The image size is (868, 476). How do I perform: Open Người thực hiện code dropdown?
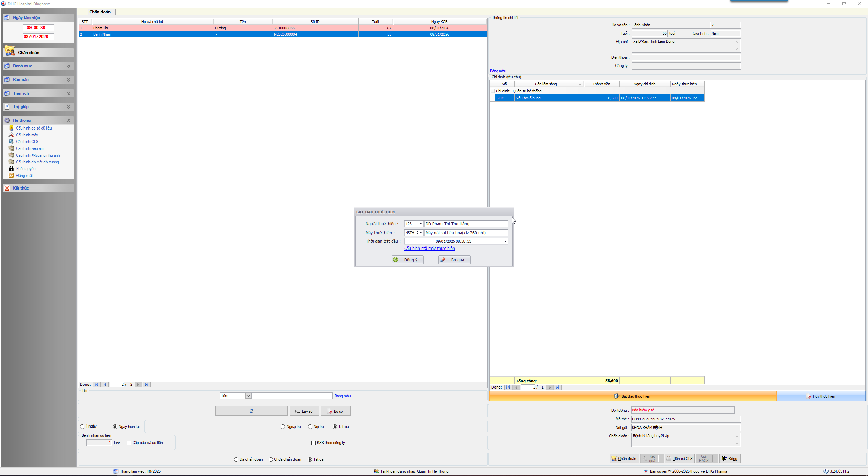[x=421, y=224]
